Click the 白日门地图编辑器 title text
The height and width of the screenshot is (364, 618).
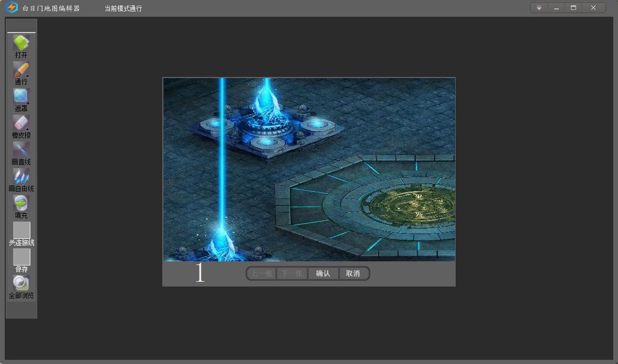[x=51, y=8]
